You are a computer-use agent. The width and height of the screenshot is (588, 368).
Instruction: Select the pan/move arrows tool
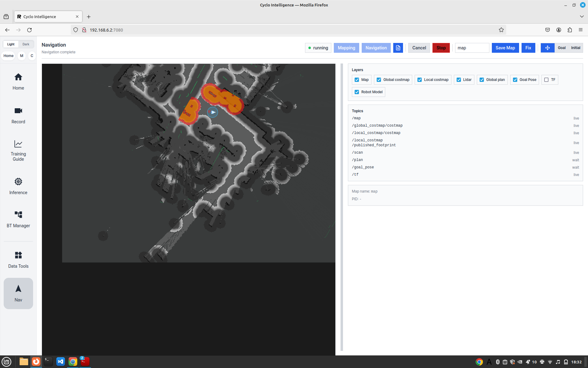[x=547, y=48]
